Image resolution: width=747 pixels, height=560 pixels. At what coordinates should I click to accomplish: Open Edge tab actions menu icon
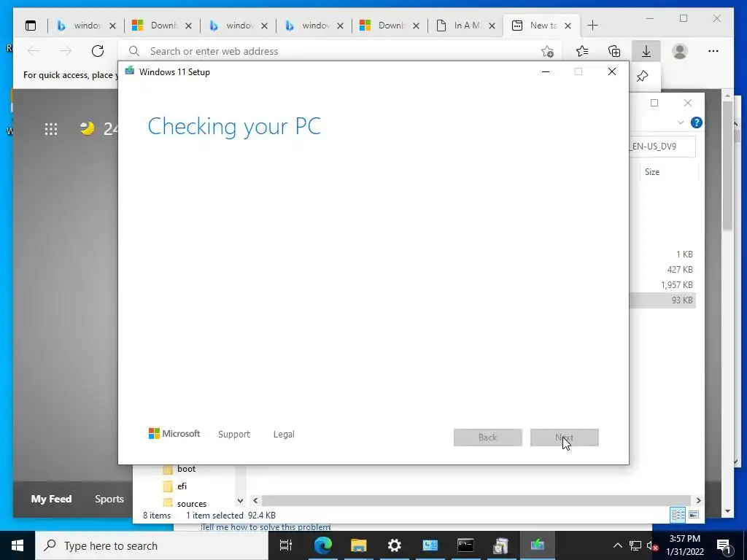[31, 26]
